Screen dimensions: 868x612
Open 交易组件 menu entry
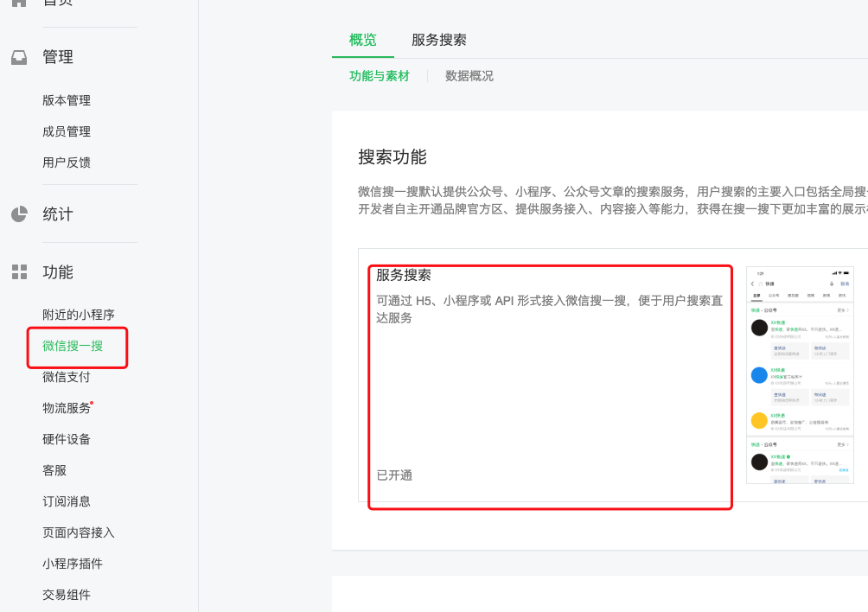tap(67, 595)
